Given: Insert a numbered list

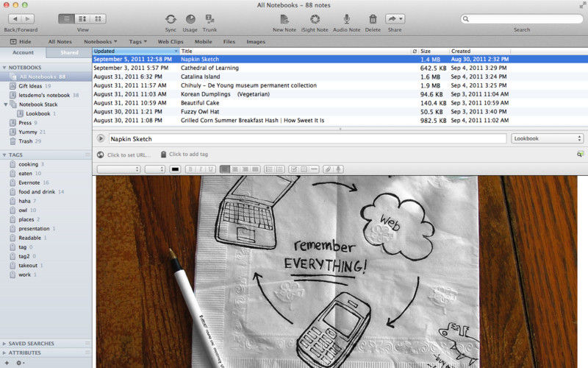Looking at the screenshot, I should pos(279,169).
